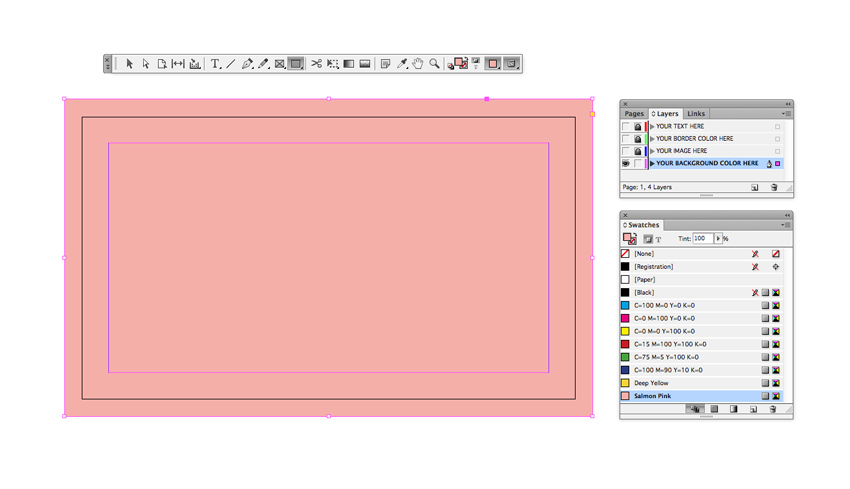The height and width of the screenshot is (489, 850).
Task: Select the Free Transform tool
Action: point(333,64)
